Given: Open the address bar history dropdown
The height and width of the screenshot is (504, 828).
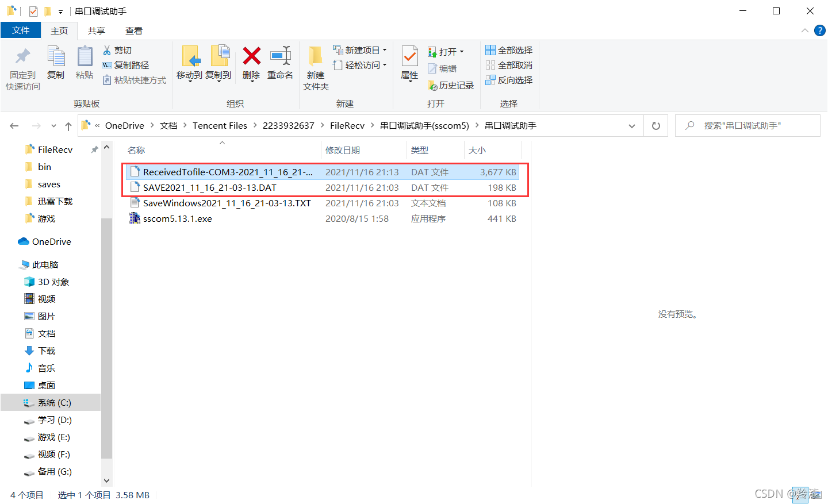Looking at the screenshot, I should [x=632, y=126].
